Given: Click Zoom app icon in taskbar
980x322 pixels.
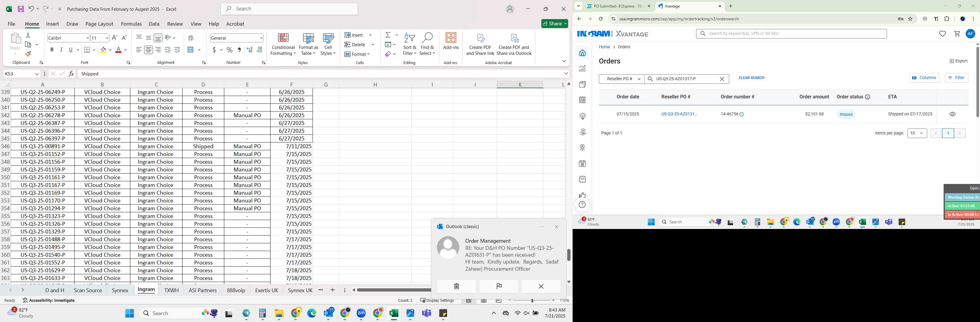Looking at the screenshot, I should click(x=361, y=313).
